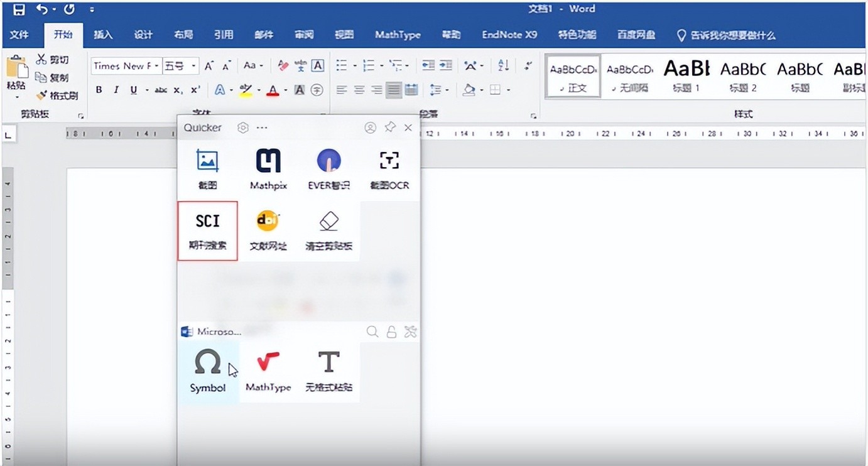The height and width of the screenshot is (466, 868).
Task: Apply the yellow text highlight color
Action: tap(246, 90)
